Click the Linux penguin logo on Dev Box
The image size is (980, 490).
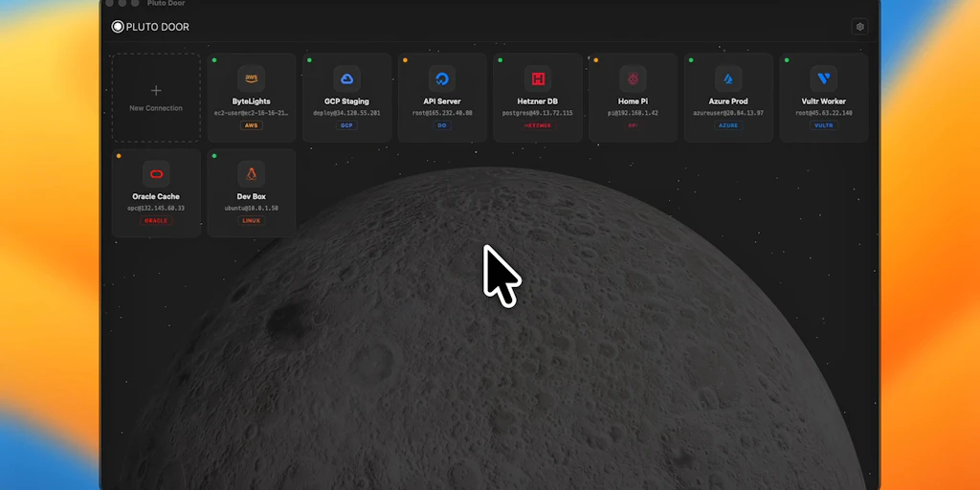pyautogui.click(x=252, y=174)
